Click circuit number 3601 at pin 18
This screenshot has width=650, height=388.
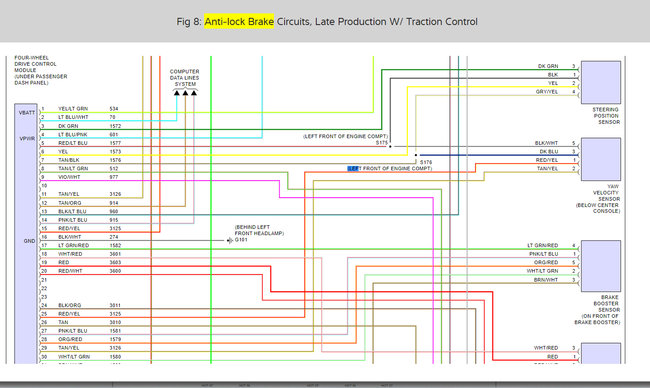point(115,254)
